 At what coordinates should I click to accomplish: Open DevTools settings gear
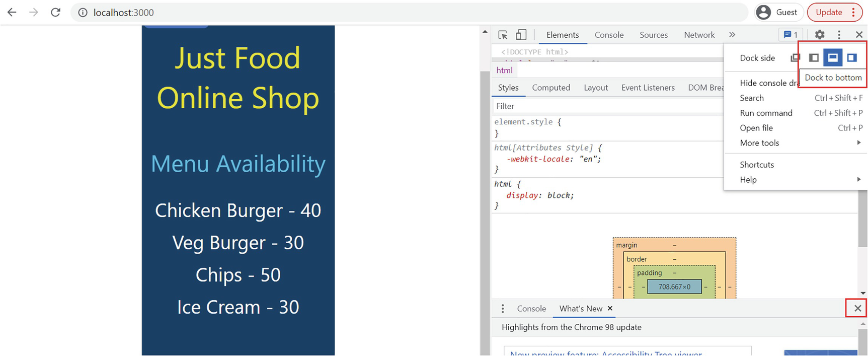tap(820, 35)
